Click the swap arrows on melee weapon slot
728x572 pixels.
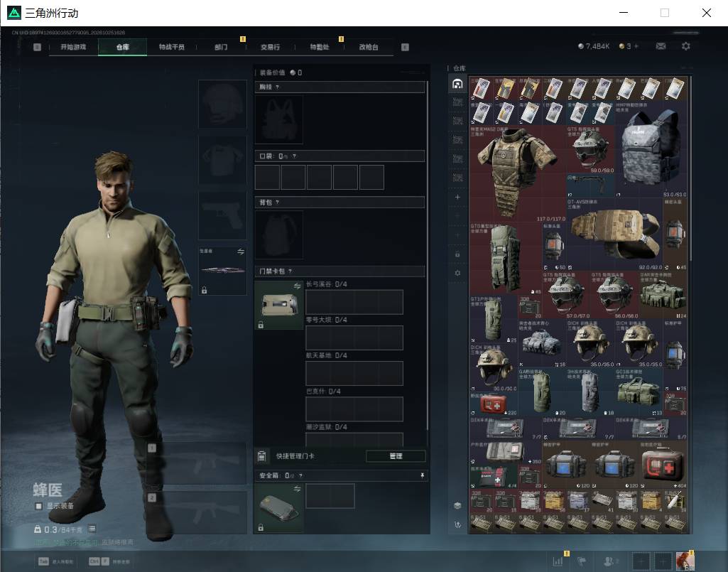click(241, 252)
